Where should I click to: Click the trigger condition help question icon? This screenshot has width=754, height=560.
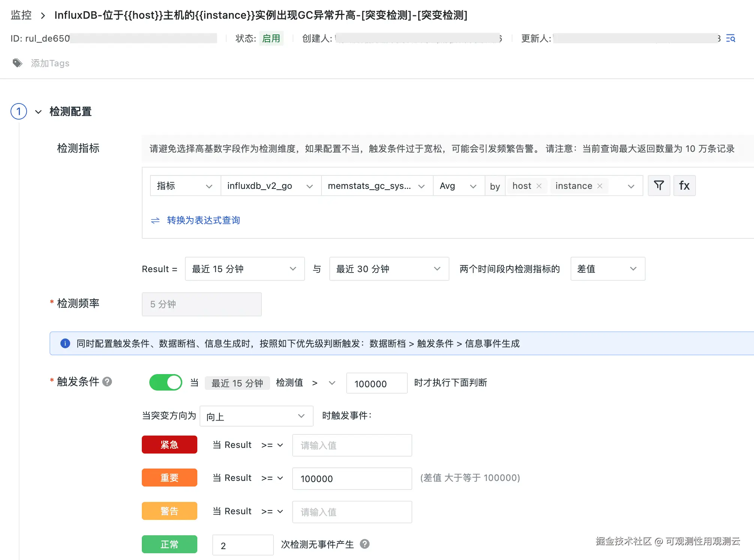(107, 382)
